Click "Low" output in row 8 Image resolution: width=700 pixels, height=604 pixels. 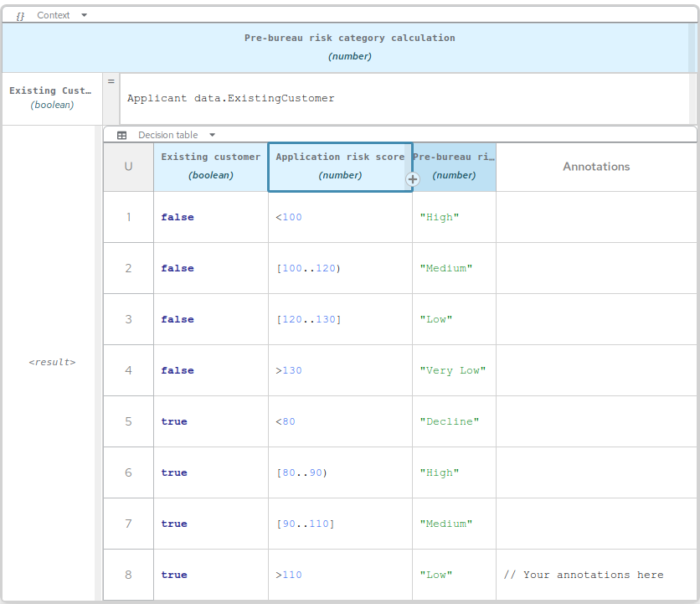pos(454,575)
